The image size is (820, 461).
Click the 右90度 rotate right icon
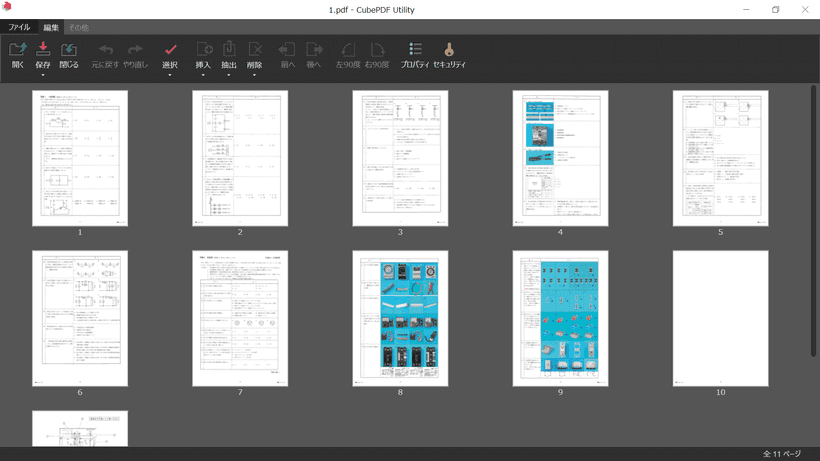coord(377,50)
